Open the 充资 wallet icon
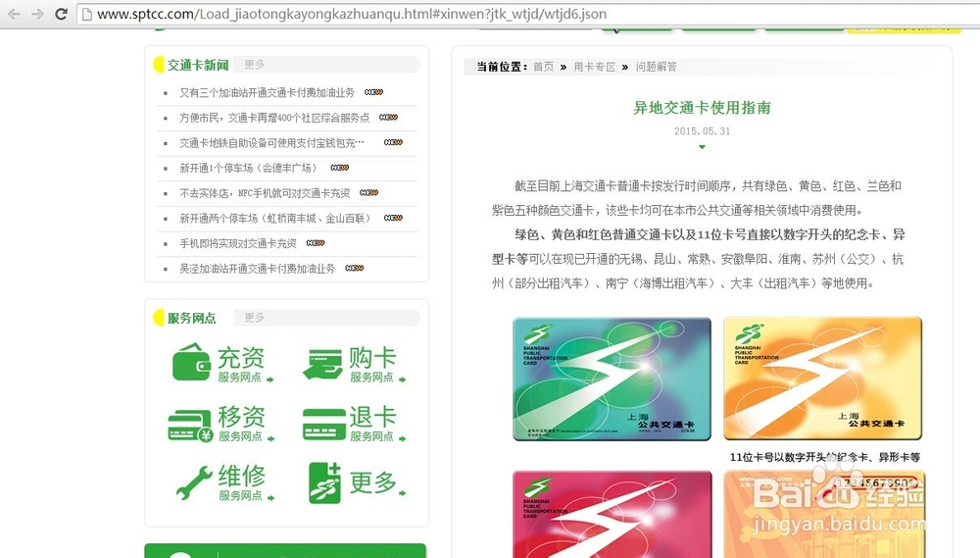980x558 pixels. (191, 362)
